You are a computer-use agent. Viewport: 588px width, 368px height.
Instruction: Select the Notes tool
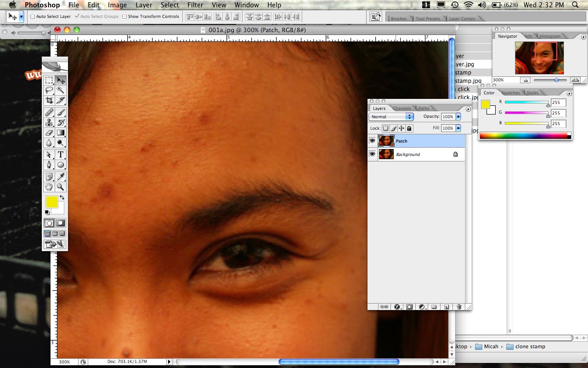coord(49,177)
